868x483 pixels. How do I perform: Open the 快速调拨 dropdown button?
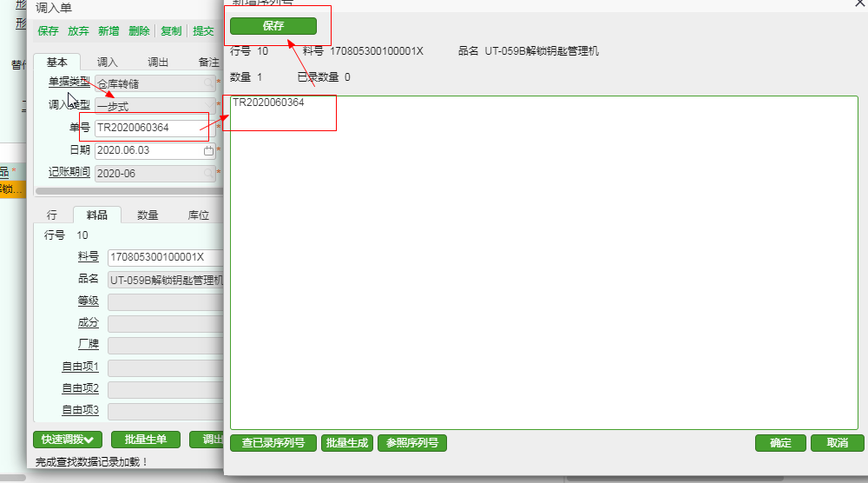(x=68, y=440)
